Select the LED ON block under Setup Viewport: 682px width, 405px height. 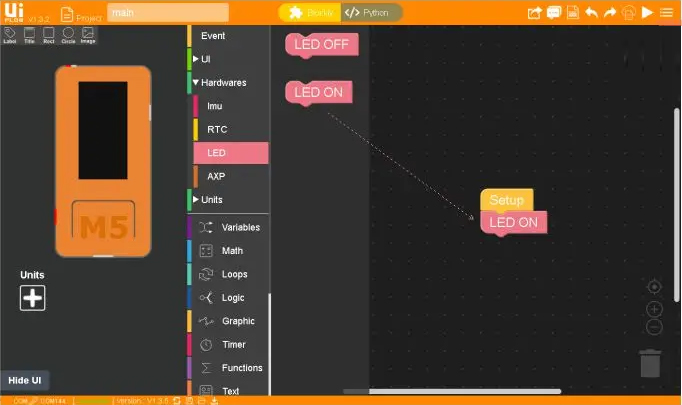pos(514,223)
